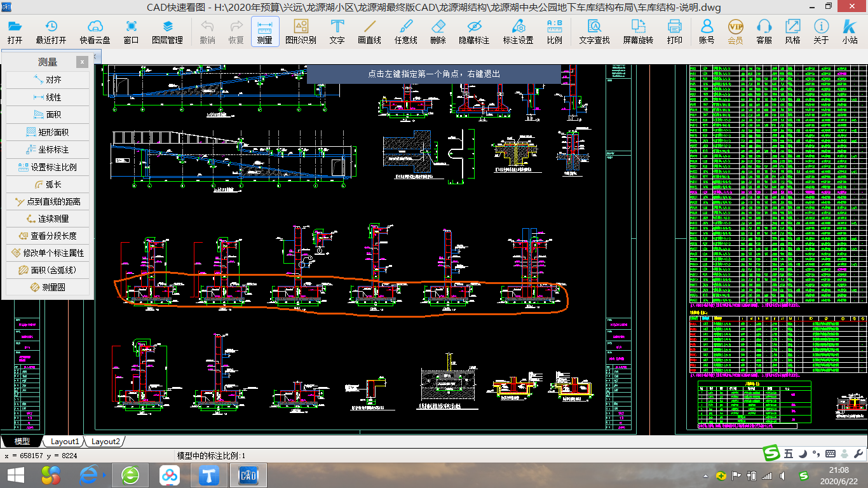
Task: Open a file with 打开
Action: (x=15, y=32)
